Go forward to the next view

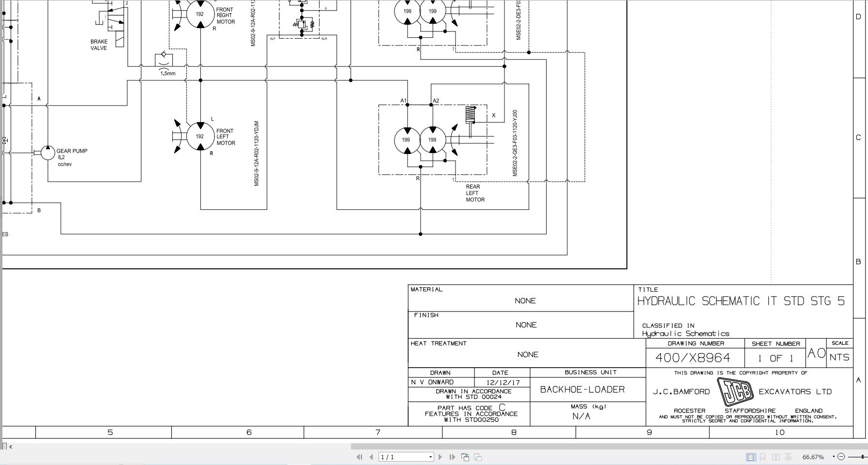[x=477, y=456]
